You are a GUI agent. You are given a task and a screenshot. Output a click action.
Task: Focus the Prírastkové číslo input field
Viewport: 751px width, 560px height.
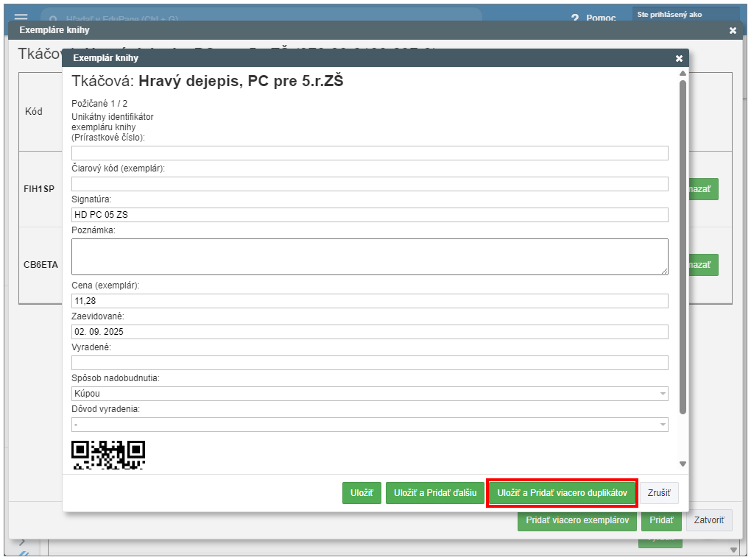370,153
